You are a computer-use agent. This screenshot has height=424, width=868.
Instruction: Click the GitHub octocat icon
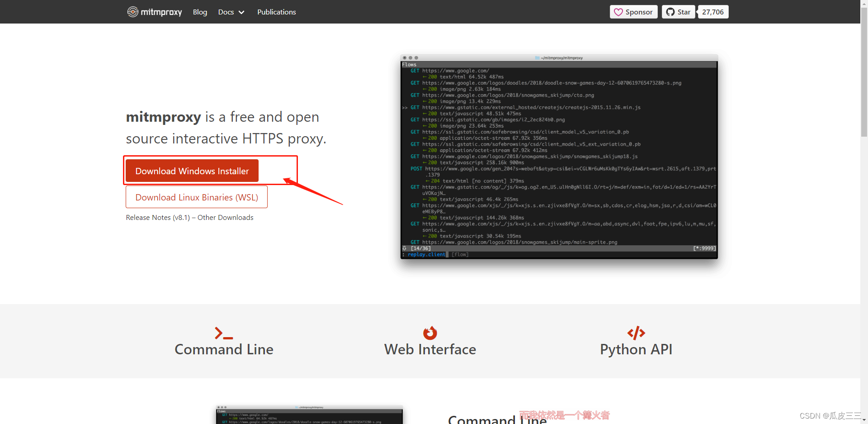pyautogui.click(x=670, y=12)
